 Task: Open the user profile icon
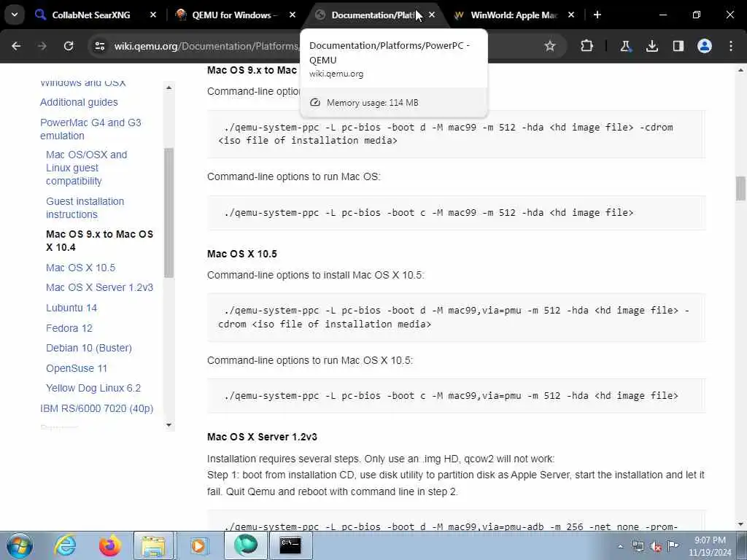point(705,46)
